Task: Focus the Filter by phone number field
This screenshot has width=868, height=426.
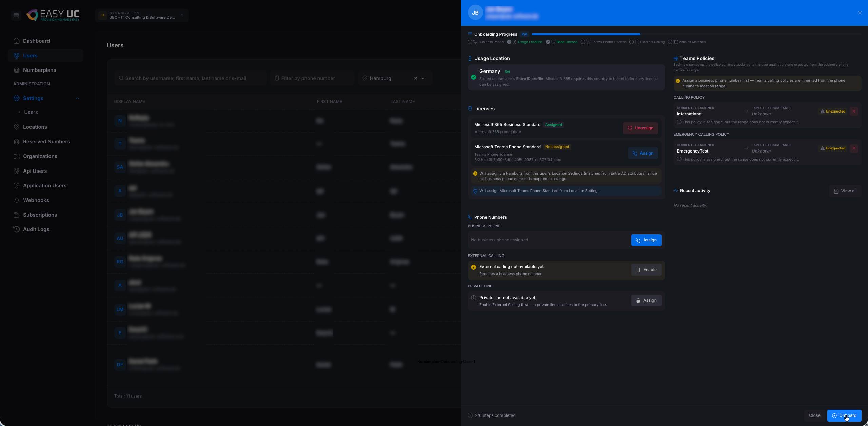Action: point(312,78)
